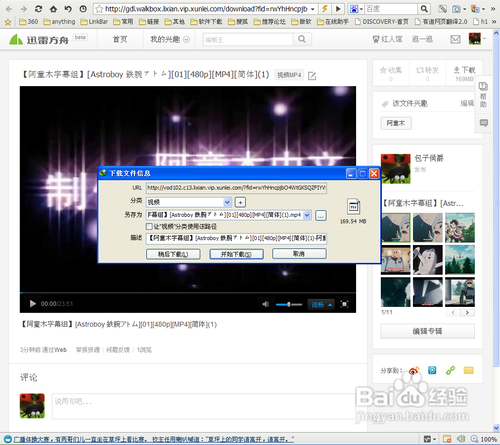The width and height of the screenshot is (500, 445).
Task: Open the address bar URL dropdown arrow
Action: (x=313, y=9)
